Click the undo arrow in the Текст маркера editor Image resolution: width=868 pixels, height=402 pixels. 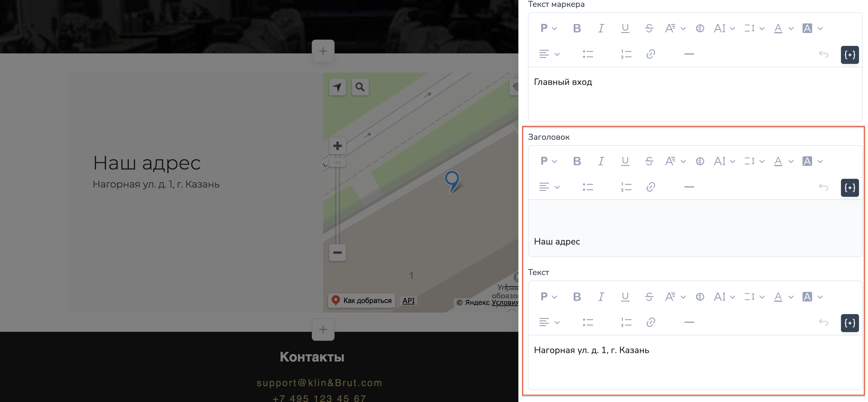tap(823, 54)
